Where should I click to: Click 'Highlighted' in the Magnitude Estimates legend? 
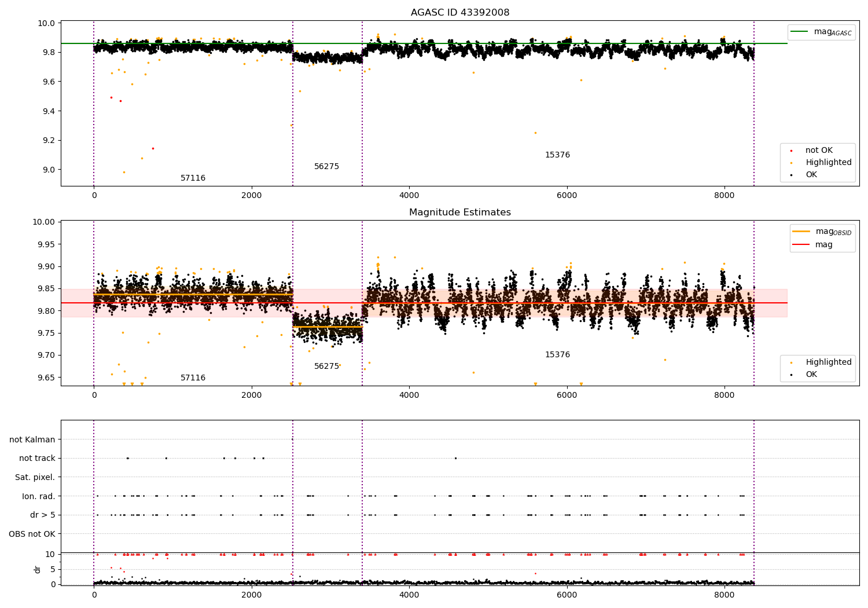pos(821,362)
